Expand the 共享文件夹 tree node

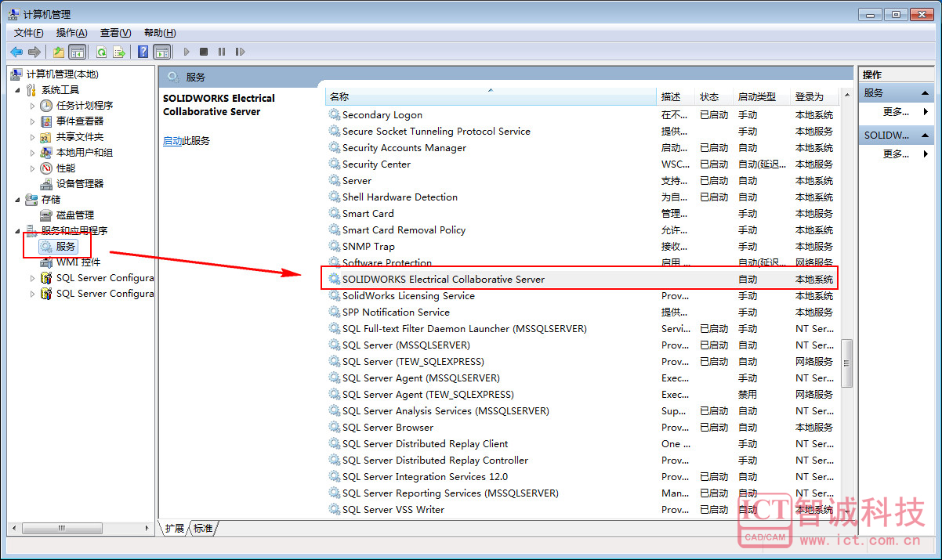[32, 137]
